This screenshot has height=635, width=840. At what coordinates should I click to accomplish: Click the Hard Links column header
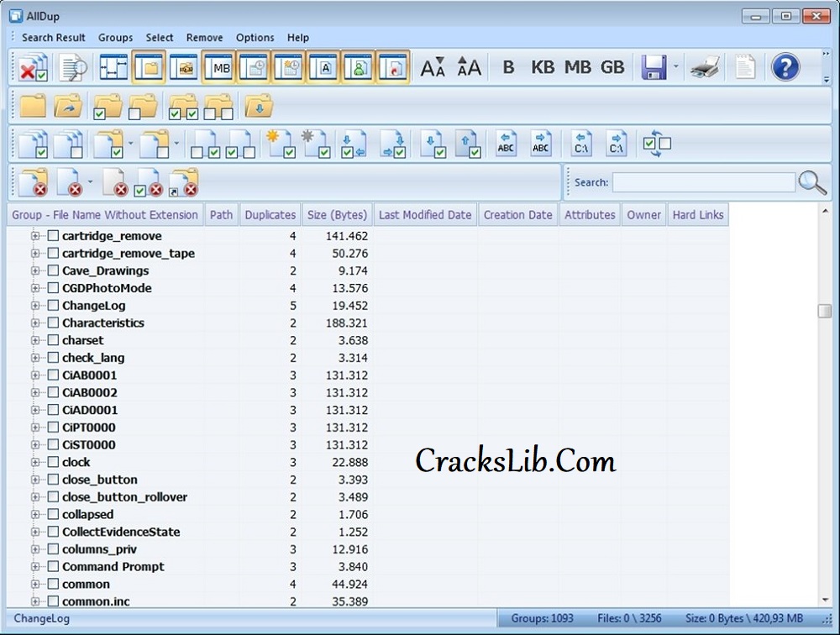click(698, 215)
